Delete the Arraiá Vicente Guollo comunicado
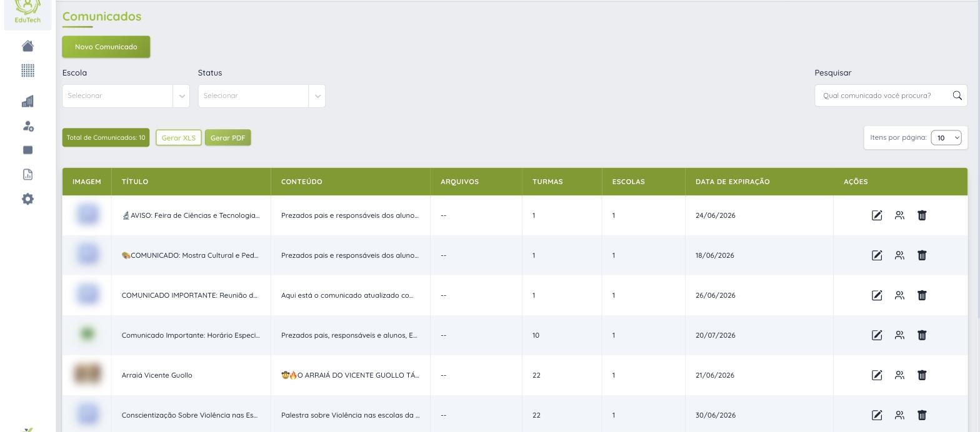The image size is (980, 432). click(922, 375)
